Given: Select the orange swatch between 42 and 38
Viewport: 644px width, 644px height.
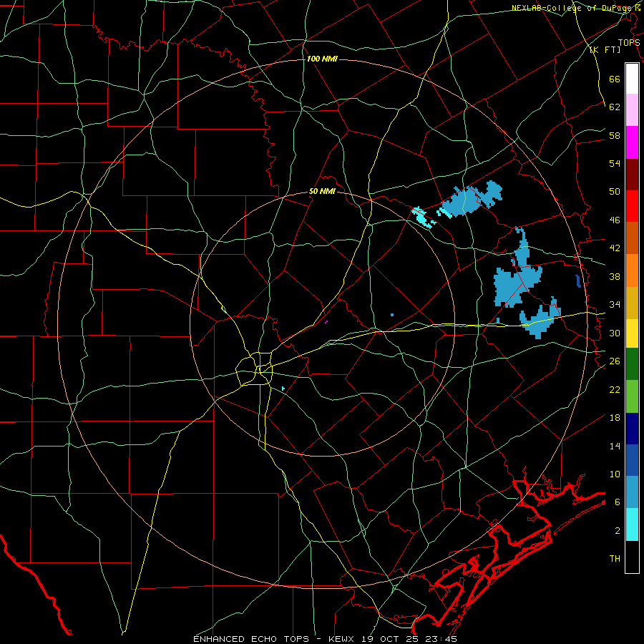Looking at the screenshot, I should pyautogui.click(x=632, y=270).
